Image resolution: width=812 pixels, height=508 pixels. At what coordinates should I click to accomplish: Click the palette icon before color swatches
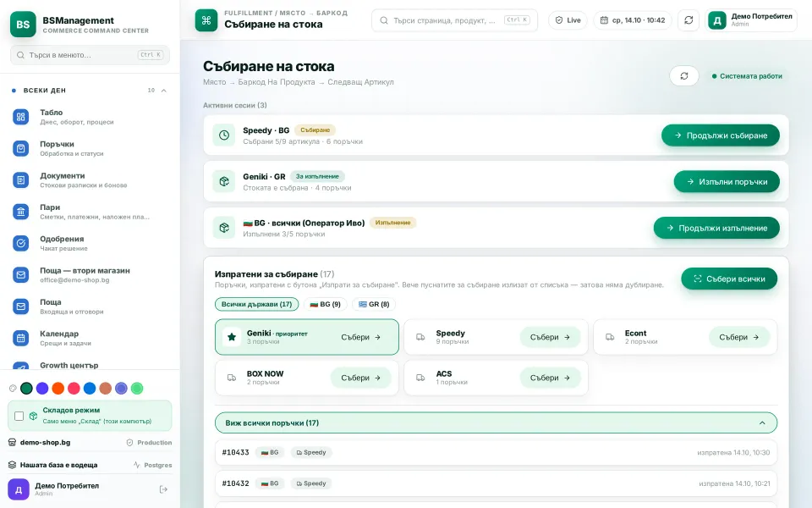13,389
